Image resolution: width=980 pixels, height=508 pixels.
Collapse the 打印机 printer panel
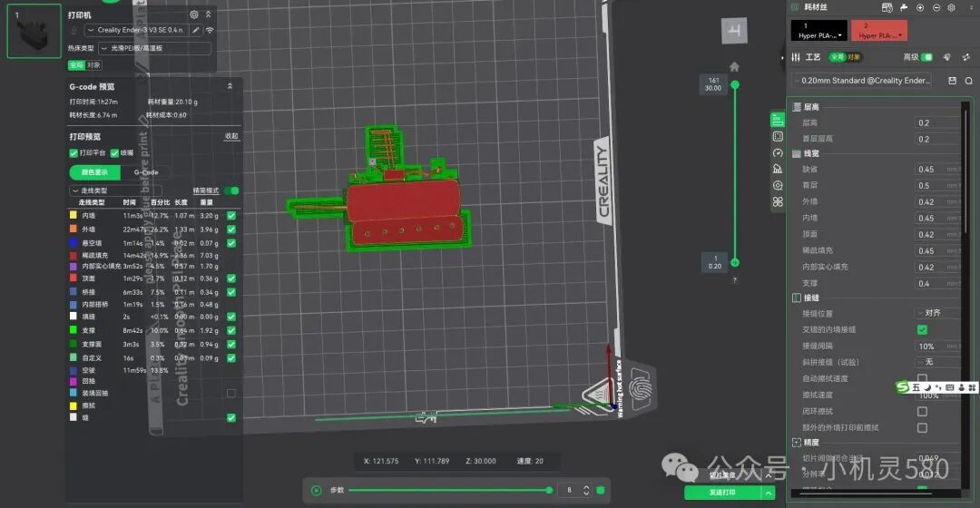tap(208, 15)
